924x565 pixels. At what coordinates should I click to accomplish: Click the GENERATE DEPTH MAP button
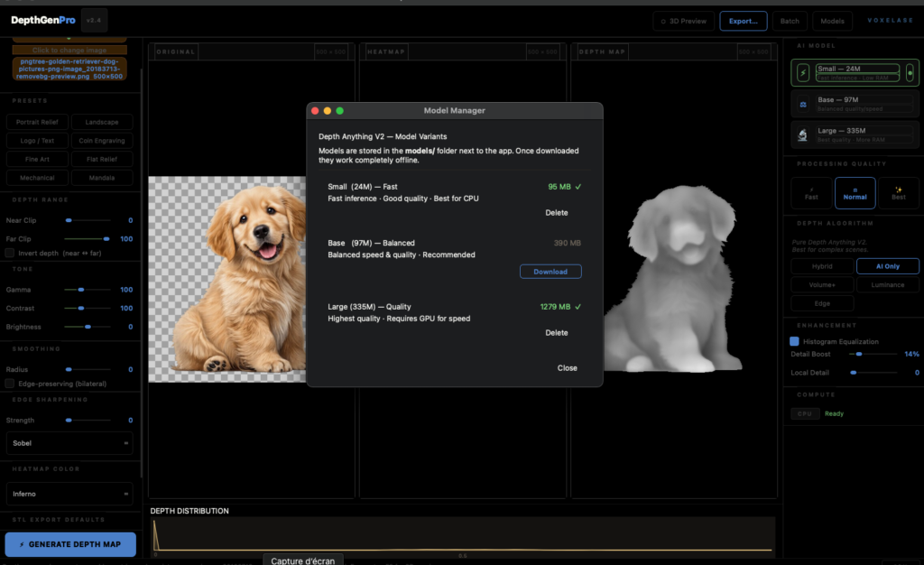(x=69, y=544)
